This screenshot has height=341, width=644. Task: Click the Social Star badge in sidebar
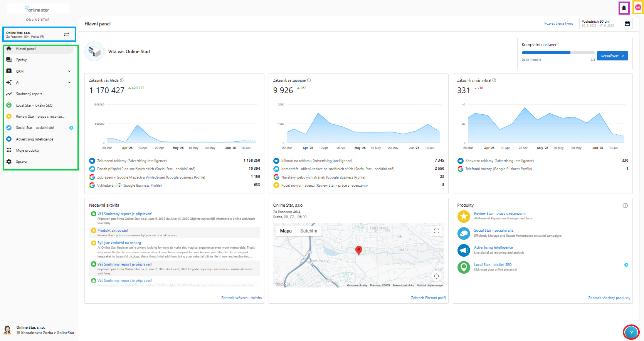pos(71,128)
